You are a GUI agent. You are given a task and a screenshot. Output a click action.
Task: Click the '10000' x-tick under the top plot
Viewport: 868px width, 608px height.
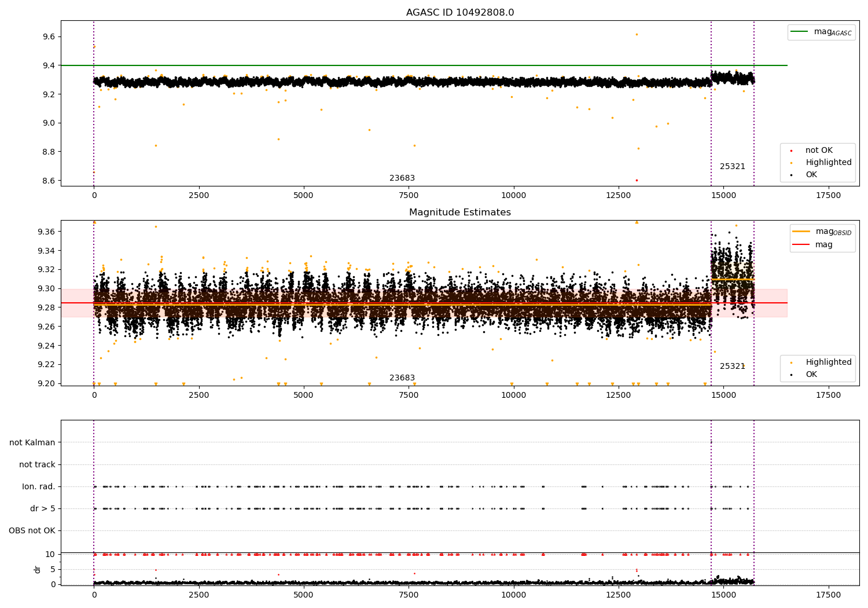(x=513, y=195)
